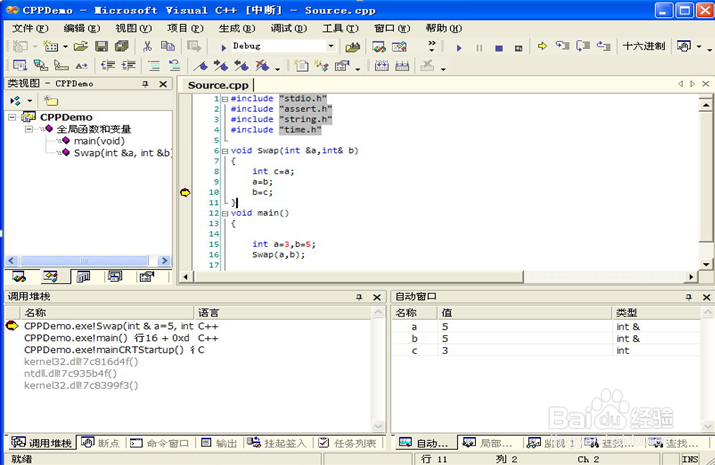Collapse the #include region at line 1

coord(225,98)
